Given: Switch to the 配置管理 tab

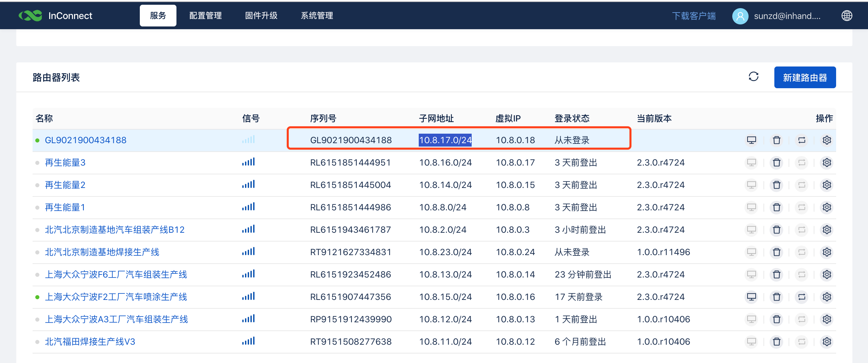Looking at the screenshot, I should point(205,16).
